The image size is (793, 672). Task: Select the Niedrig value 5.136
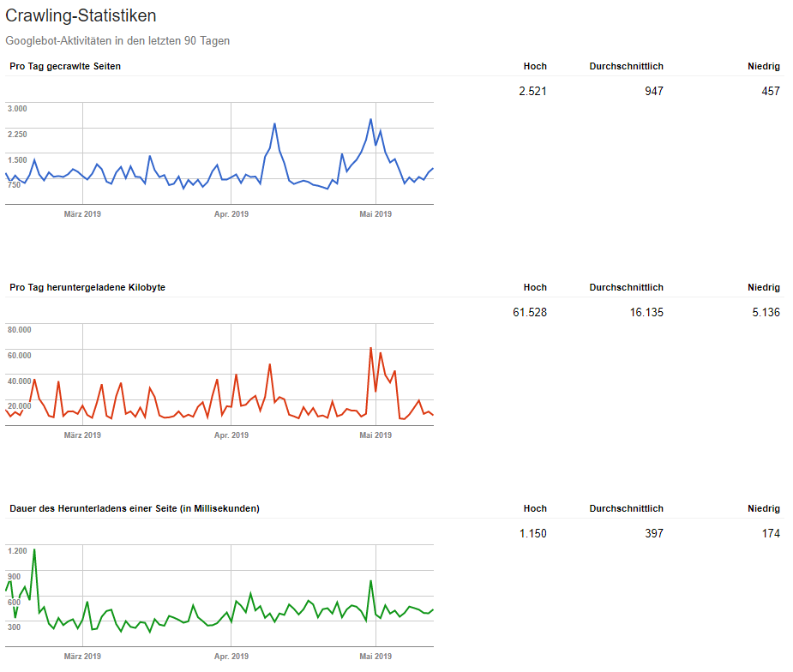766,312
